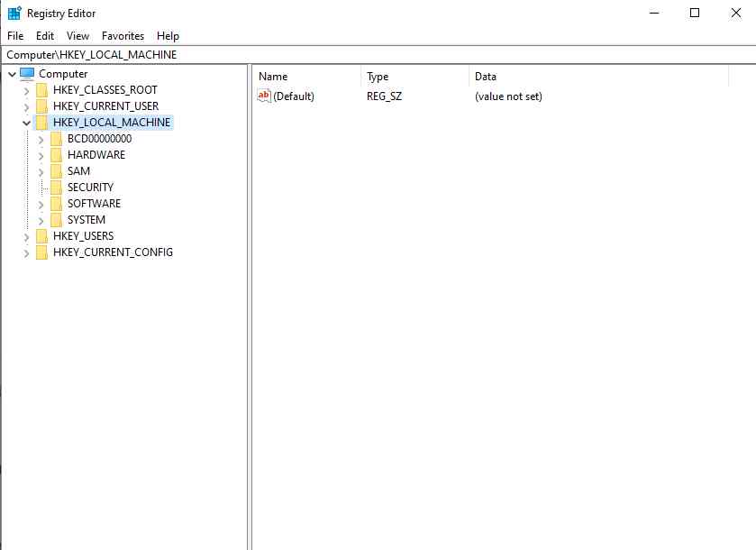Maximize the Registry Editor window
The height and width of the screenshot is (550, 756).
695,13
